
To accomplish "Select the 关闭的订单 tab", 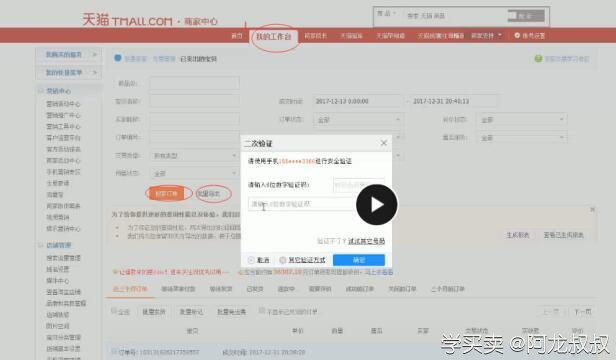I will pos(402,289).
